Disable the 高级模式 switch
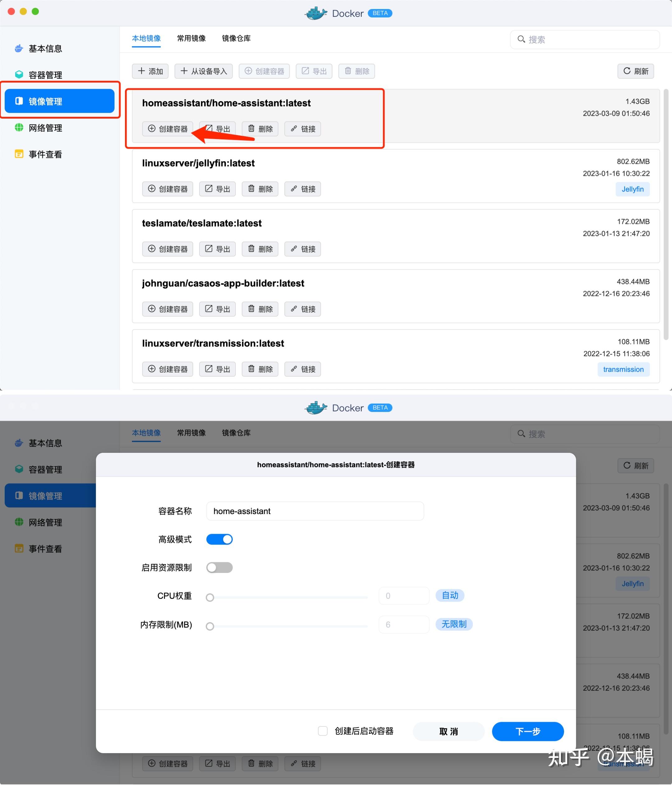Screen dimensions: 672x785 pyautogui.click(x=220, y=539)
